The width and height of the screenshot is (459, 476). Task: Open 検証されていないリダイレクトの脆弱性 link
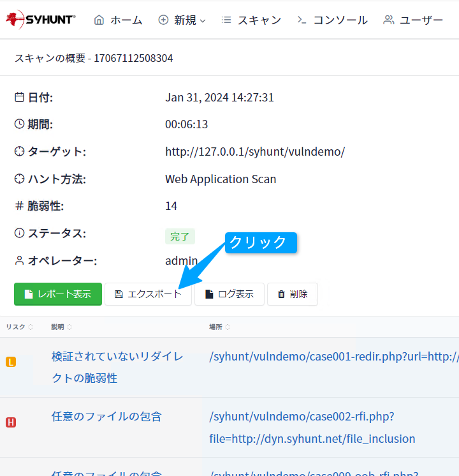coord(117,368)
